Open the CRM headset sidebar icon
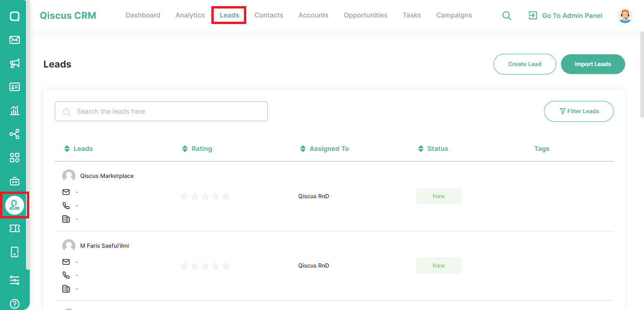Image resolution: width=644 pixels, height=310 pixels. 15,205
